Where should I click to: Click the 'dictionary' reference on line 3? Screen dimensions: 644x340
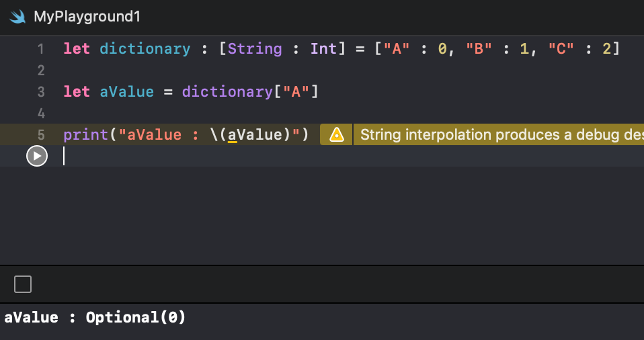coord(227,92)
